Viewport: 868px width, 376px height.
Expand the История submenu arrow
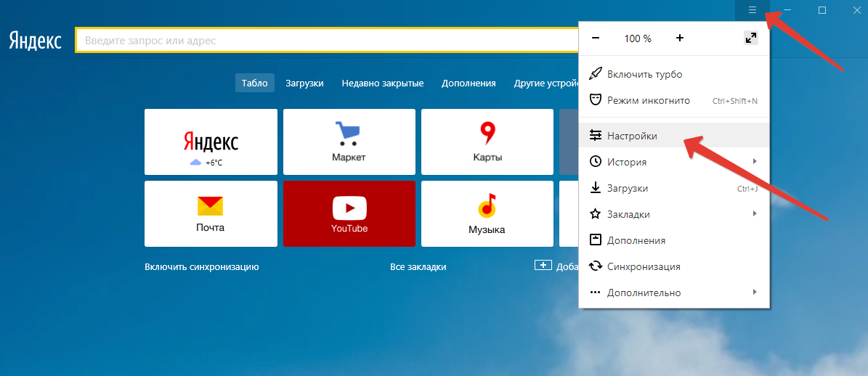pos(755,161)
